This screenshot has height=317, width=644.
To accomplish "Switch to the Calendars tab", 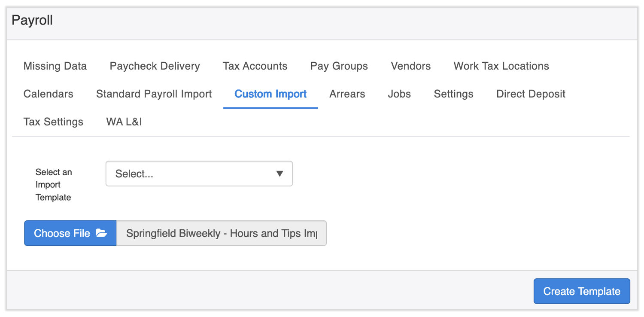I will click(x=48, y=94).
